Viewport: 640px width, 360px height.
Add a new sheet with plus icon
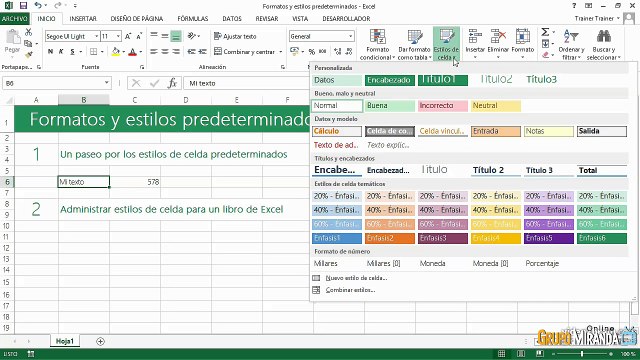click(100, 341)
